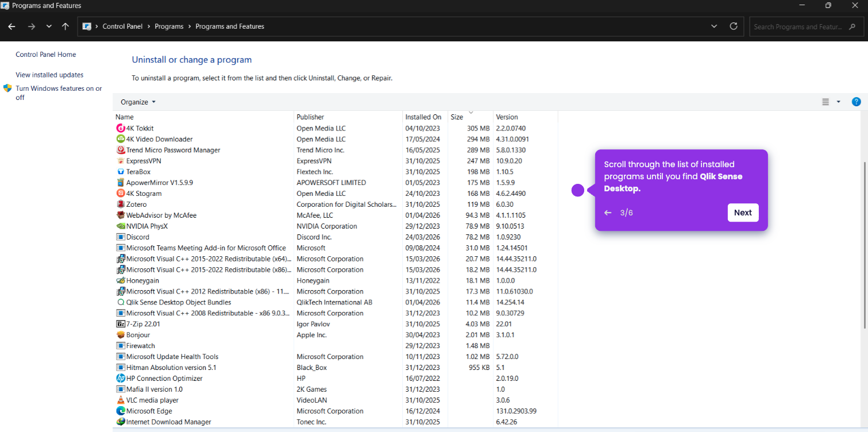This screenshot has height=432, width=868.
Task: Click the 305 MB size cell
Action: (x=479, y=128)
